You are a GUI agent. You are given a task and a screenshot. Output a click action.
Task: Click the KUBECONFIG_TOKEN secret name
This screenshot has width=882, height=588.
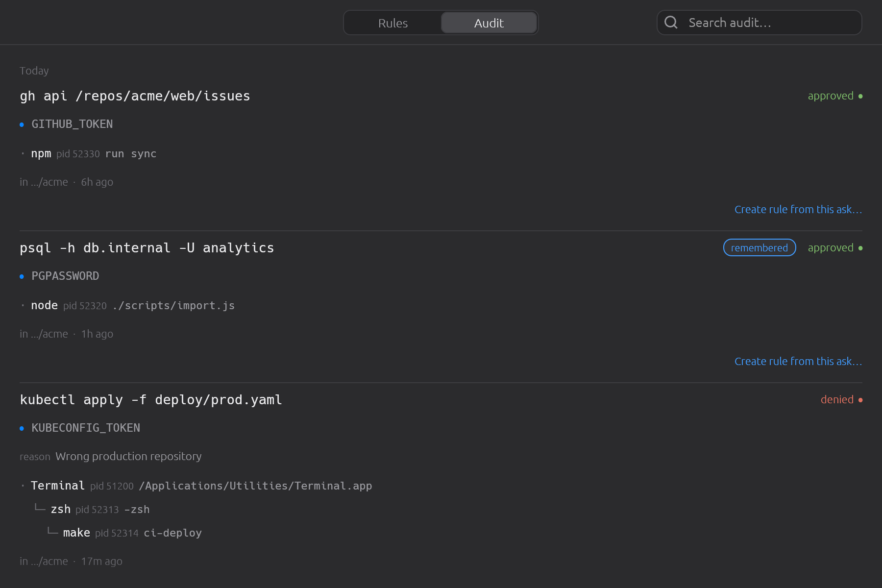(x=86, y=428)
